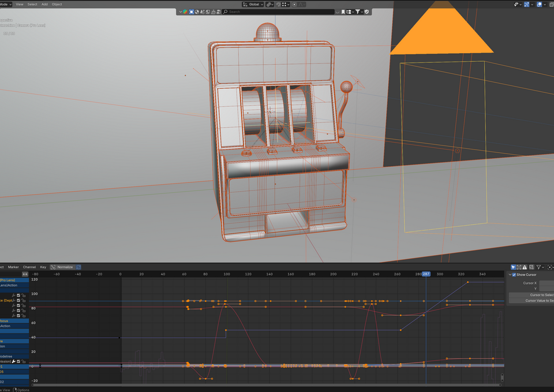Screen dimensions: 554x392
Task: Open object visibility selectability dropdown
Action: pyautogui.click(x=518, y=5)
